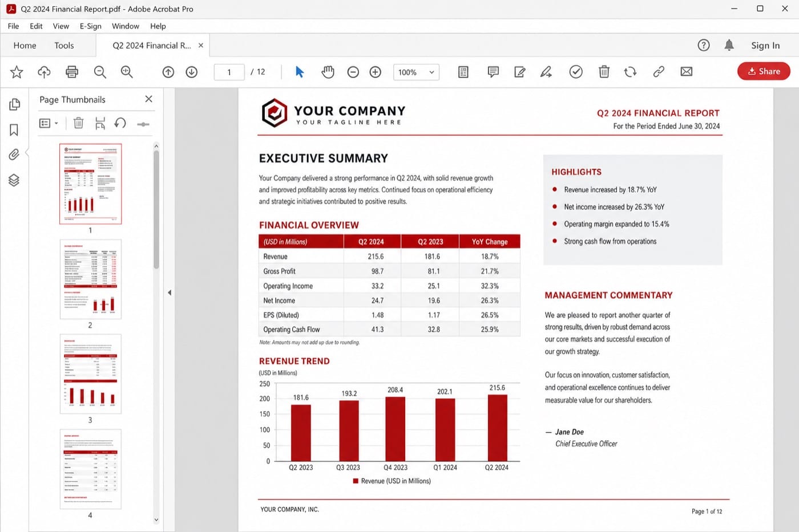799x532 pixels.
Task: Select page 3 thumbnail
Action: tap(90, 374)
